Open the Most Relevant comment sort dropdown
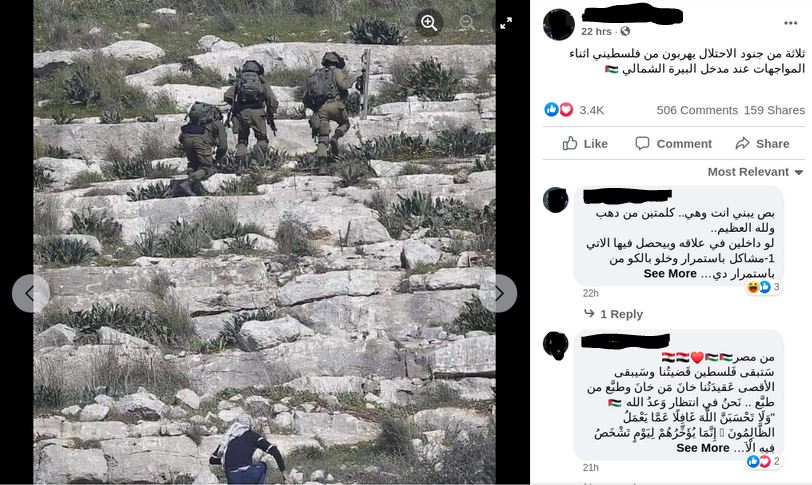 coord(756,172)
